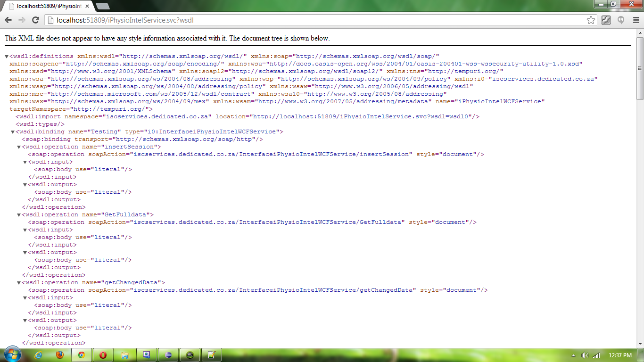
Task: Open a new tab with the tab-strip button
Action: 102,6
